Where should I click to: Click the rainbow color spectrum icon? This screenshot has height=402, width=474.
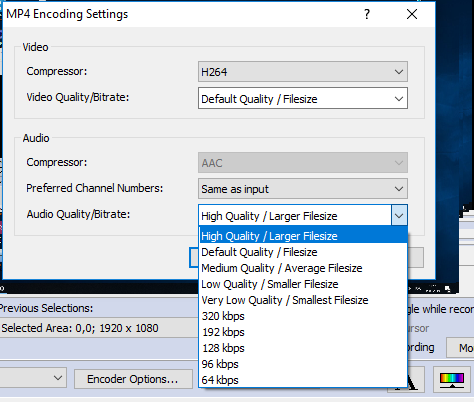tap(452, 379)
